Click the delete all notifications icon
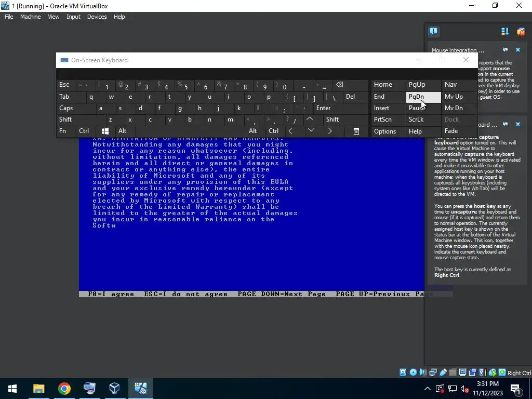The image size is (532, 399). 521,32
